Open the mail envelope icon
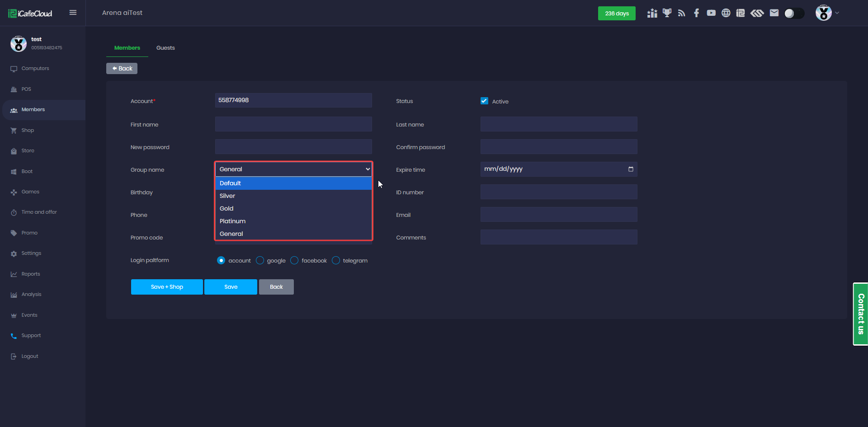 tap(774, 13)
